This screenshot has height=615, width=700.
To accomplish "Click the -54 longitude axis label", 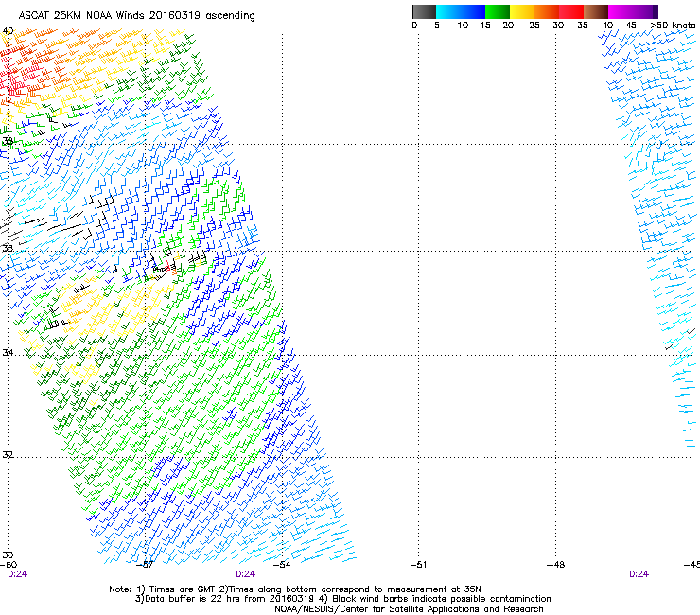I will (x=282, y=565).
